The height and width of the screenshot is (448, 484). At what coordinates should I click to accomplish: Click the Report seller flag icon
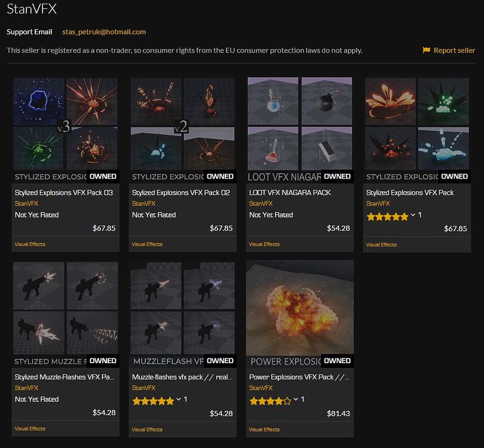tap(426, 50)
